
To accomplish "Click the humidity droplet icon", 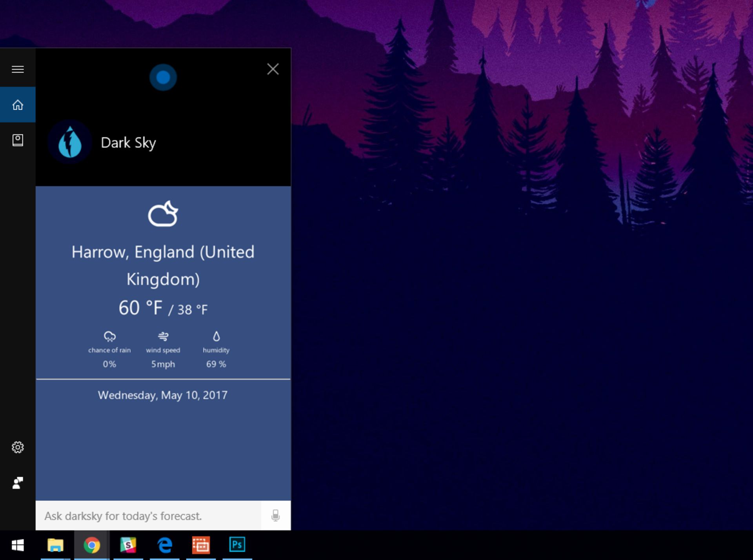I will [216, 336].
